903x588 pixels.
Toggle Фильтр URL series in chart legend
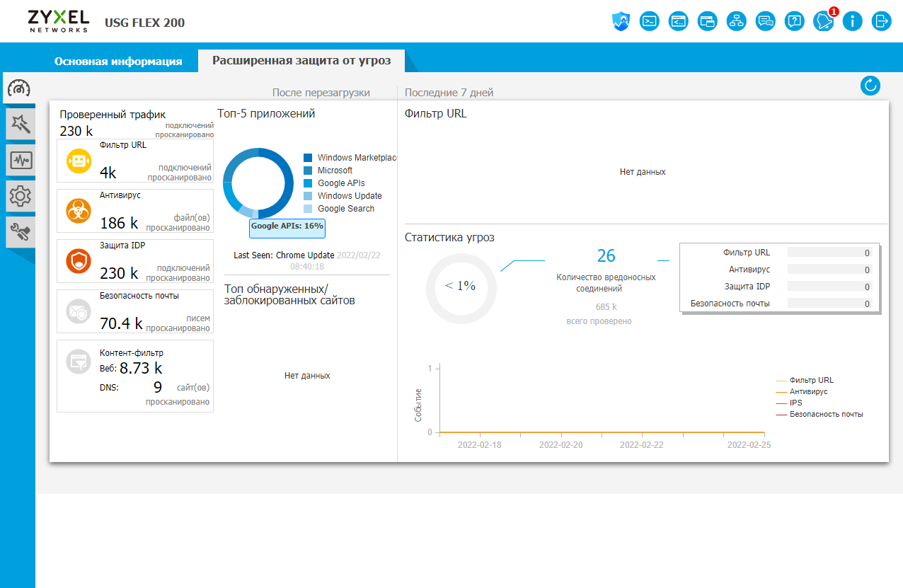[x=805, y=380]
